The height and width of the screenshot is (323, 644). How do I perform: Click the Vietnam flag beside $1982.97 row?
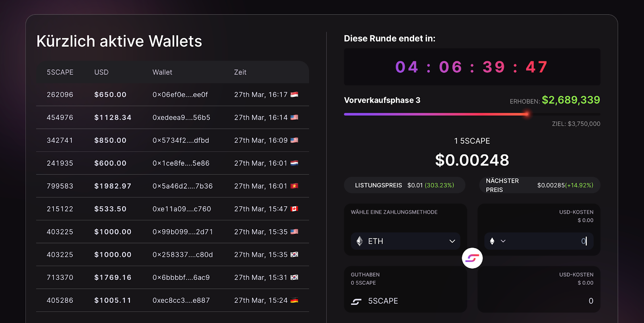click(294, 186)
